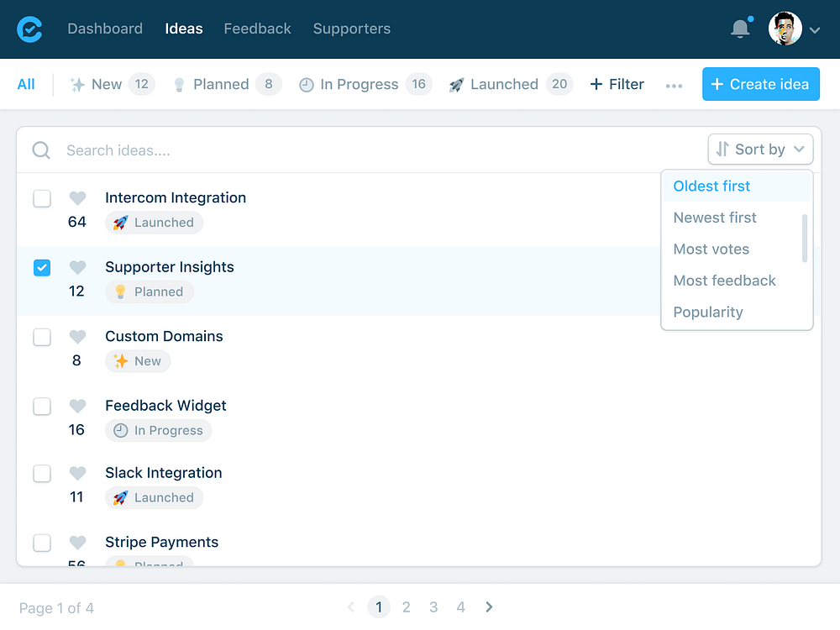Click the search magnifier icon
The height and width of the screenshot is (630, 840).
[x=41, y=150]
